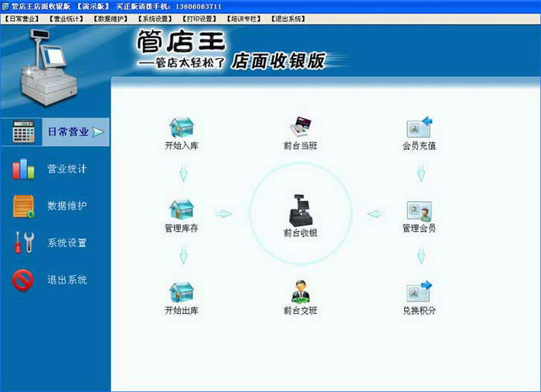
Task: Click the 会员充值 text label
Action: (419, 146)
